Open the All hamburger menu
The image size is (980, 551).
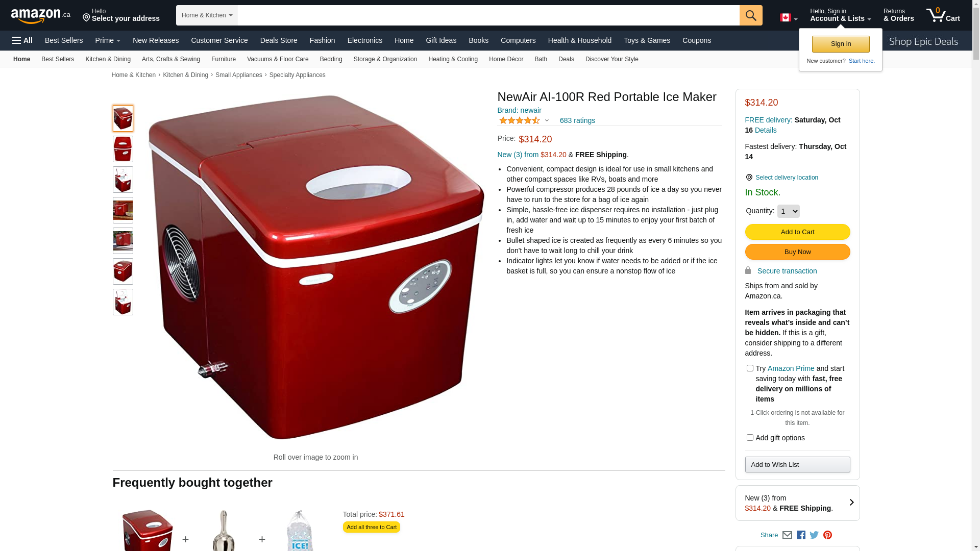tap(22, 40)
